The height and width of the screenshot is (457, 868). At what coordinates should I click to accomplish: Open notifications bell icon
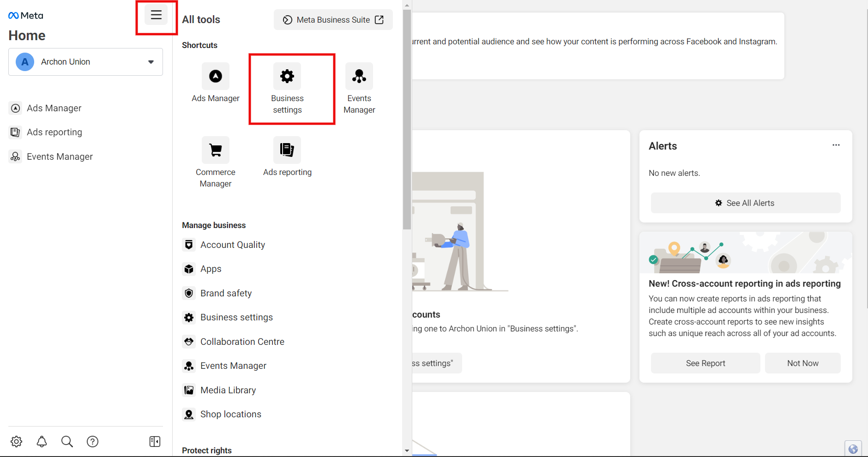tap(42, 442)
